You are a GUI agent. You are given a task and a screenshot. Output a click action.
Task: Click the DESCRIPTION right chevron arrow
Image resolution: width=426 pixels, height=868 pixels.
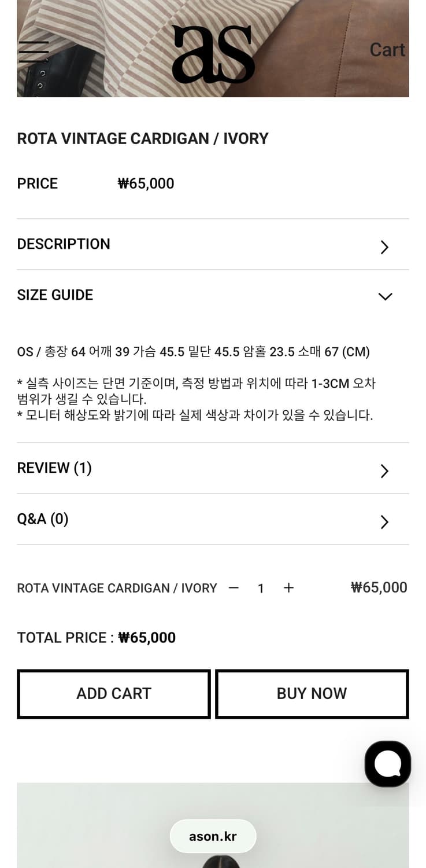point(384,247)
